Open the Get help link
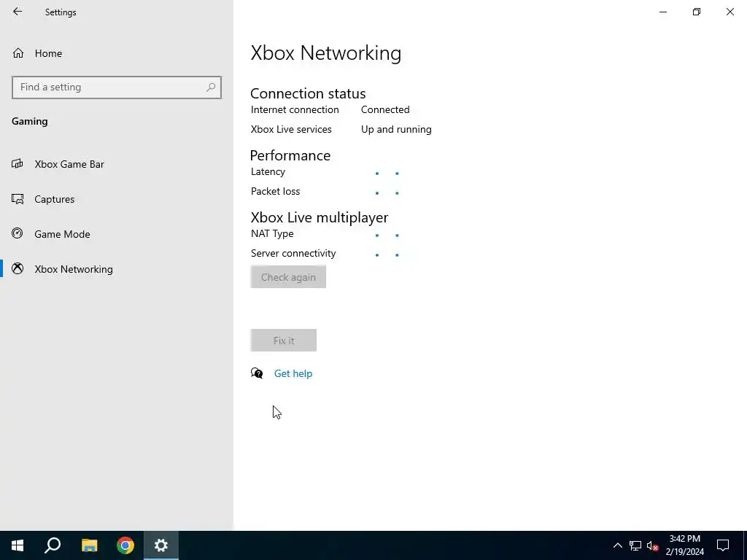This screenshot has width=747, height=560. pyautogui.click(x=293, y=374)
